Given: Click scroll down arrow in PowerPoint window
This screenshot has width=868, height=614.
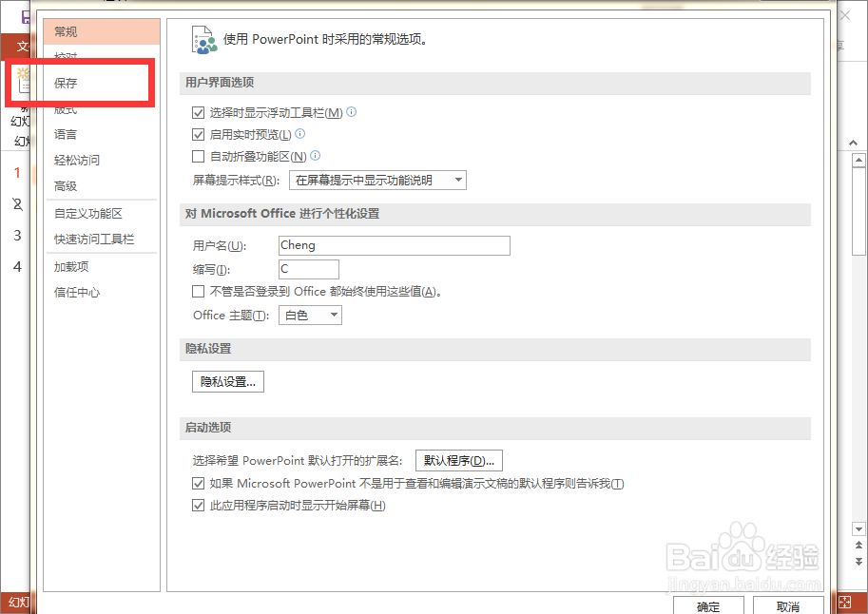Looking at the screenshot, I should (x=858, y=529).
